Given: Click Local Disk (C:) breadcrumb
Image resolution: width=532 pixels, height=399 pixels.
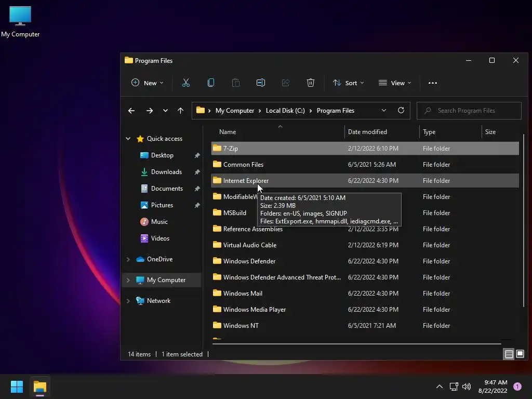Looking at the screenshot, I should tap(285, 111).
